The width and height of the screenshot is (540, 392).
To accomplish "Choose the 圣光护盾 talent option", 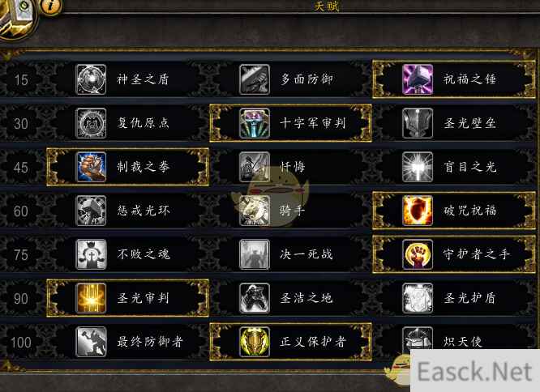I will 455,298.
